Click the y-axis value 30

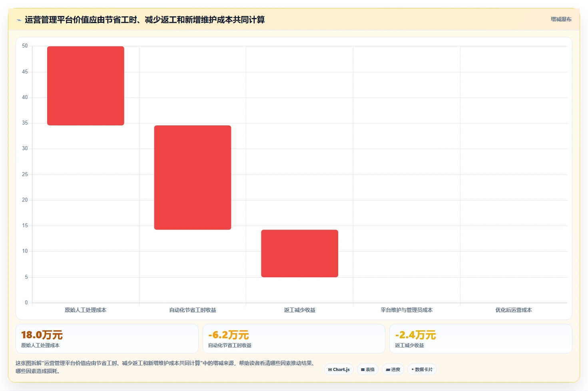[25, 149]
